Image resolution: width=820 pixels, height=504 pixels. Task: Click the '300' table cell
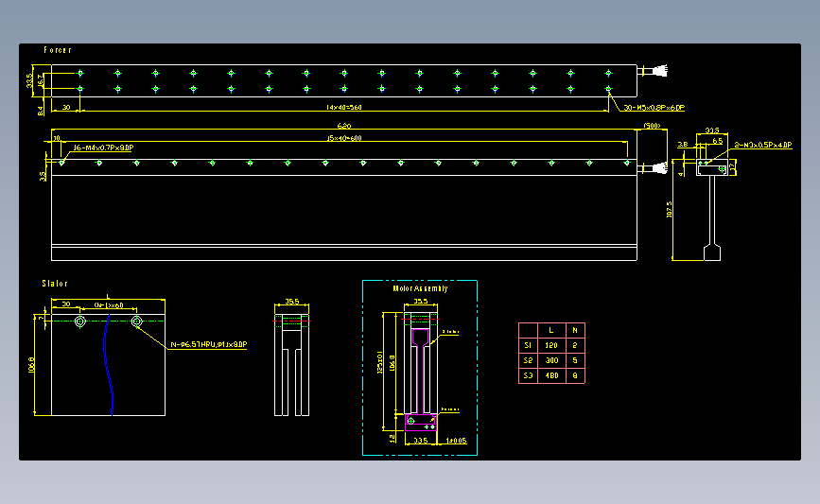(x=551, y=361)
